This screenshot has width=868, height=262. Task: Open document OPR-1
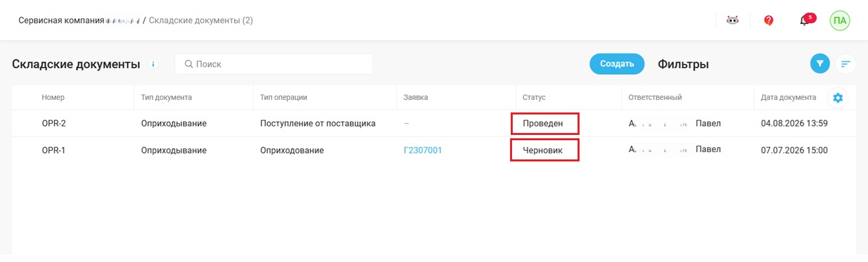(54, 150)
